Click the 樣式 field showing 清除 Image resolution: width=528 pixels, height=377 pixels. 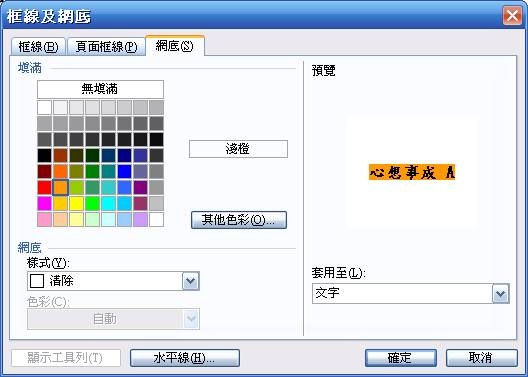click(x=113, y=281)
